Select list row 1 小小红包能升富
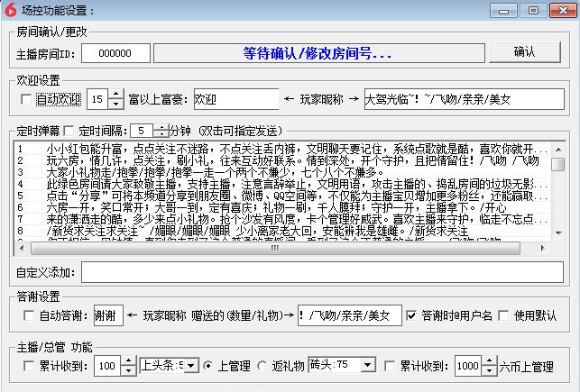Screen dimensions: 580x392 click(283, 149)
